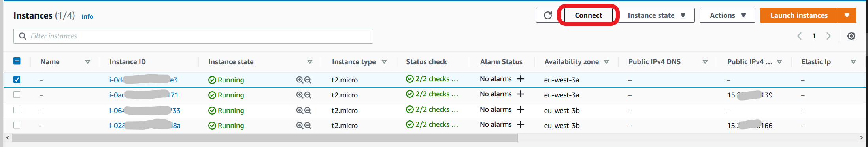
Task: Open Launch instances split-button arrow
Action: click(847, 15)
